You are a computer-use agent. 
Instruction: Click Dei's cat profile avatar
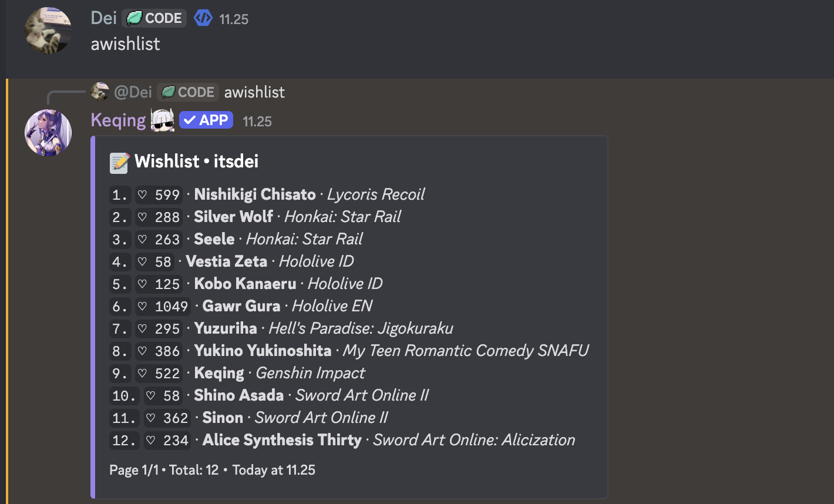48,31
